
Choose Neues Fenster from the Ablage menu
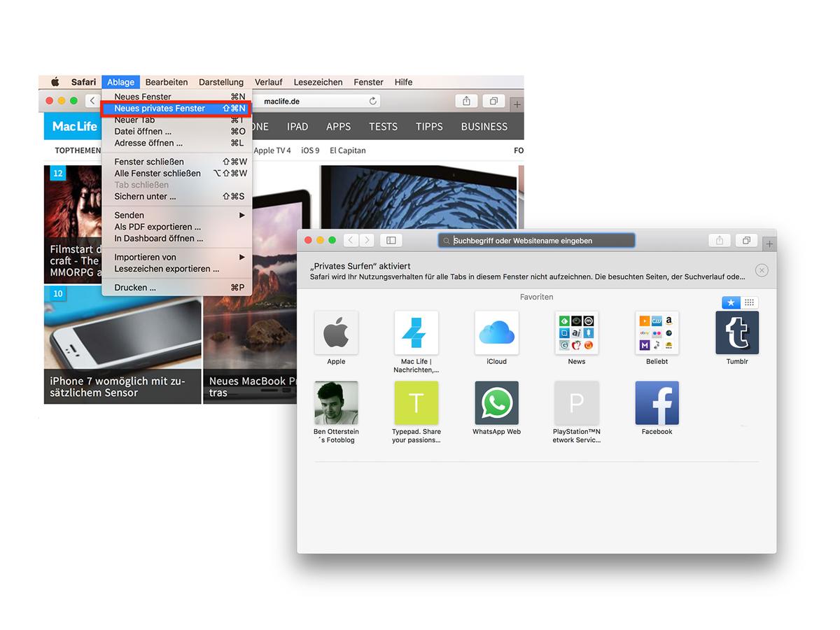pyautogui.click(x=176, y=97)
